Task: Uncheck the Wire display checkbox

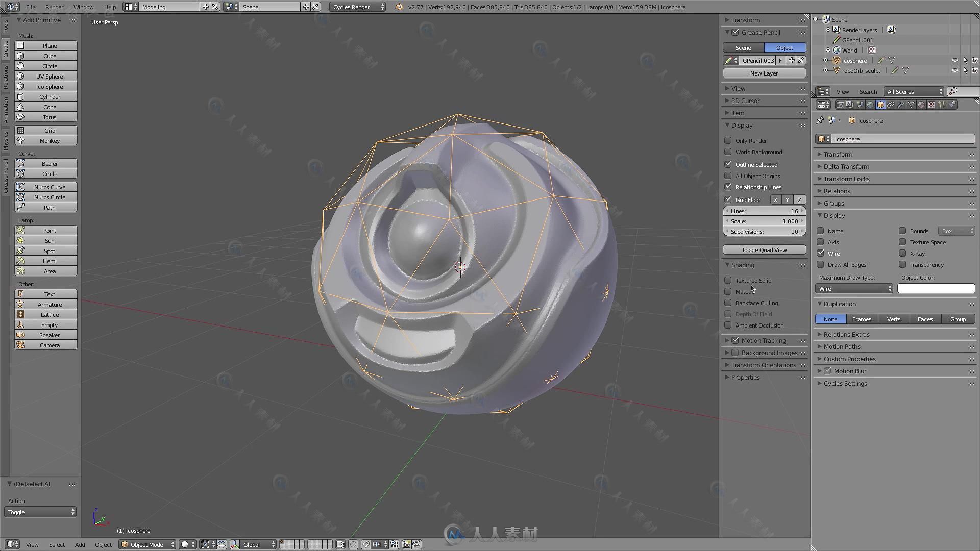Action: pos(820,253)
